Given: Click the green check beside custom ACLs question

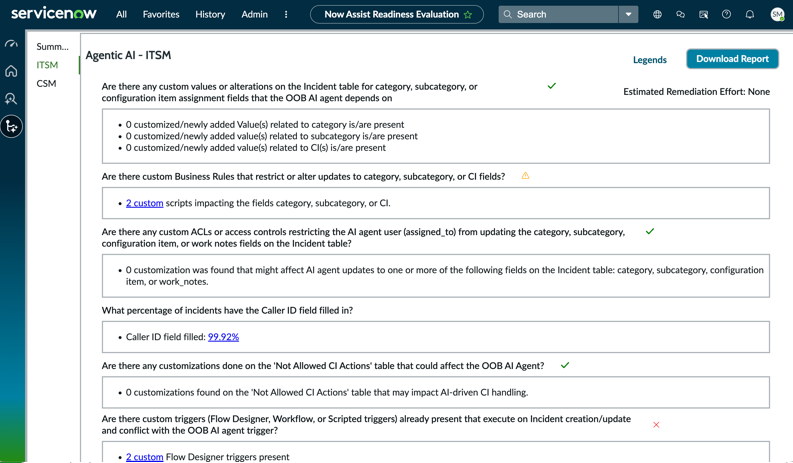Looking at the screenshot, I should (650, 231).
